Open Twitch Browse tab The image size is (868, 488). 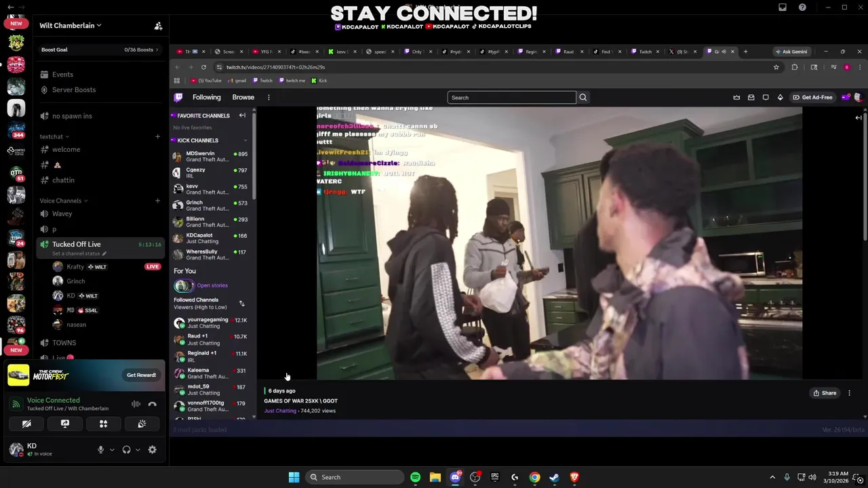point(243,98)
